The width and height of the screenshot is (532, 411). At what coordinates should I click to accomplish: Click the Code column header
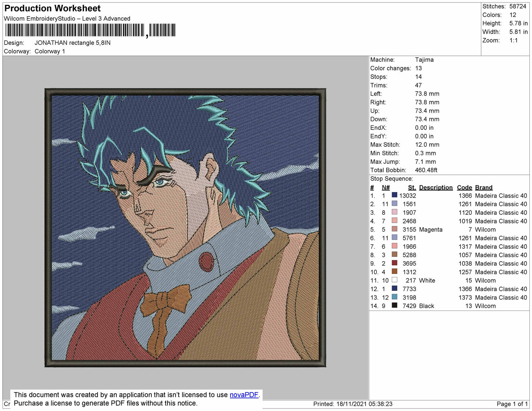tap(464, 187)
